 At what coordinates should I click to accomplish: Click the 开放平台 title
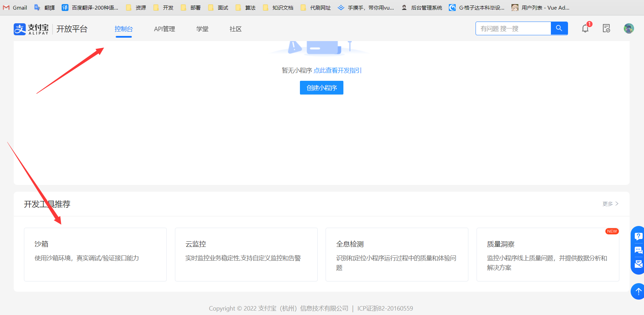[x=72, y=29]
